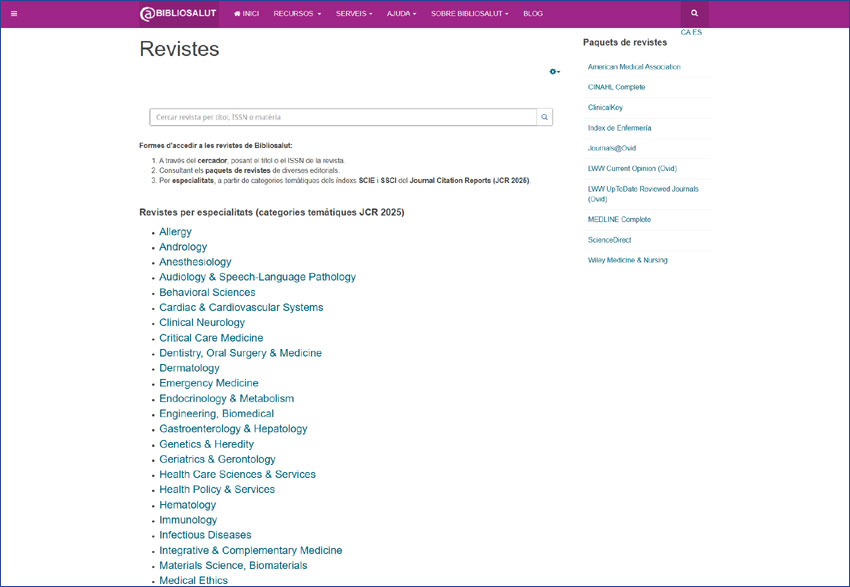Open Engineering, Biomedical category
This screenshot has height=587, width=850.
pos(216,414)
